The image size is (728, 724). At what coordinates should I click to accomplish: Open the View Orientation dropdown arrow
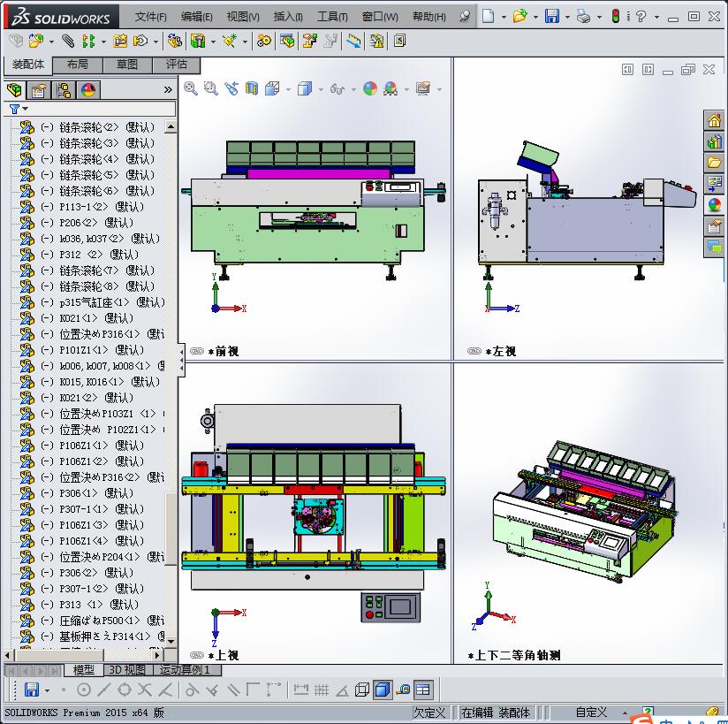point(288,89)
